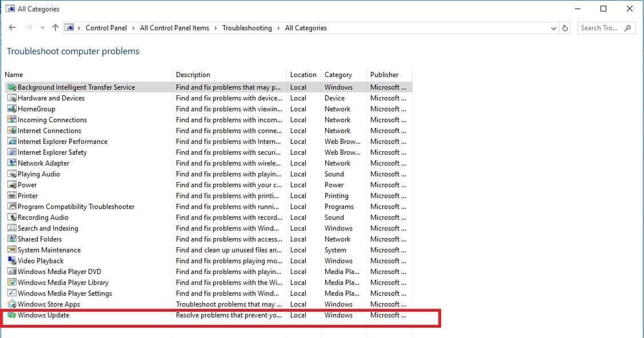Click the 'System' category cell
The height and width of the screenshot is (338, 644).
[335, 250]
